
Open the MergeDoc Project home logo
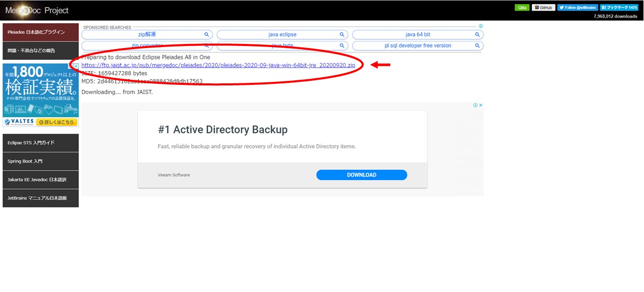37,10
